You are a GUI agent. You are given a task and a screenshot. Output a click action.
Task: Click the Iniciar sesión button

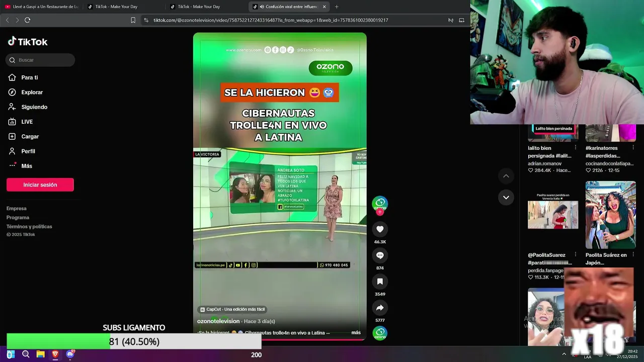click(40, 185)
